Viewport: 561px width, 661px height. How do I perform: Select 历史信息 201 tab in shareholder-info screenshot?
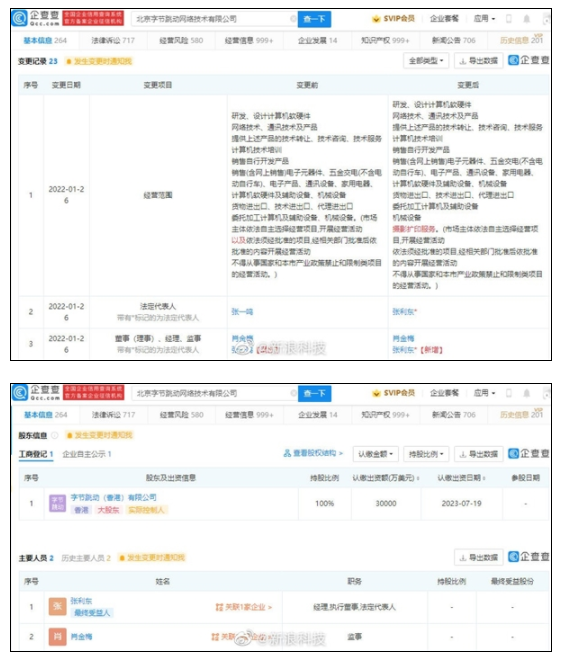[x=521, y=415]
